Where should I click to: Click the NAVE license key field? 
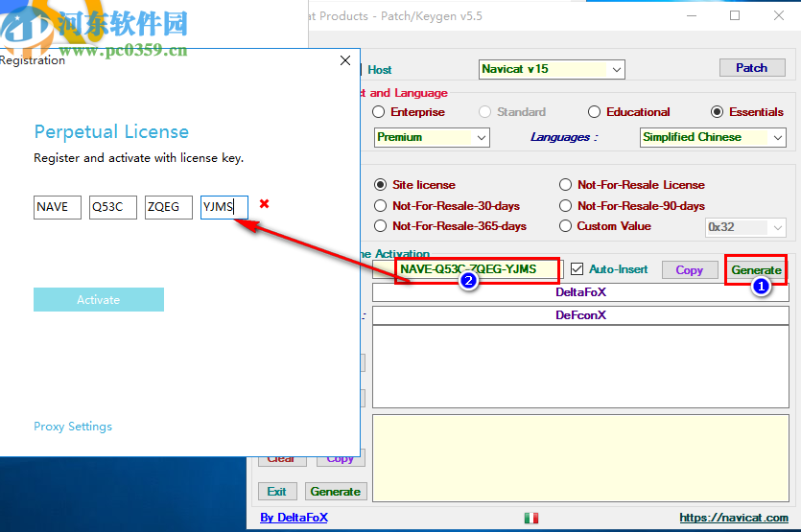pyautogui.click(x=58, y=207)
